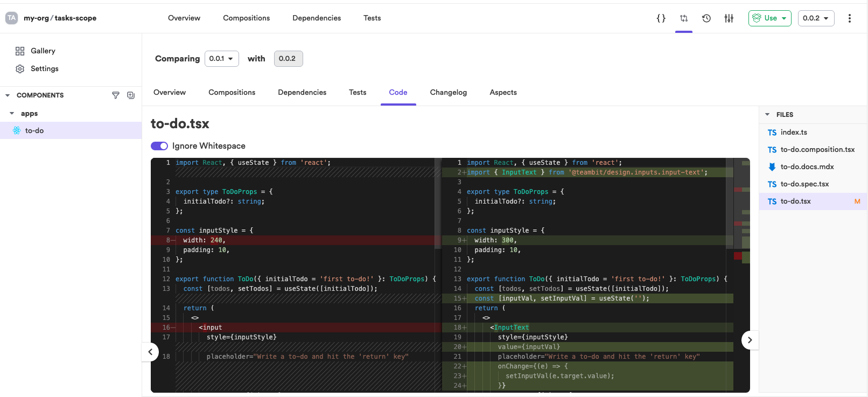This screenshot has width=868, height=397.
Task: Click the green Use button
Action: (769, 18)
